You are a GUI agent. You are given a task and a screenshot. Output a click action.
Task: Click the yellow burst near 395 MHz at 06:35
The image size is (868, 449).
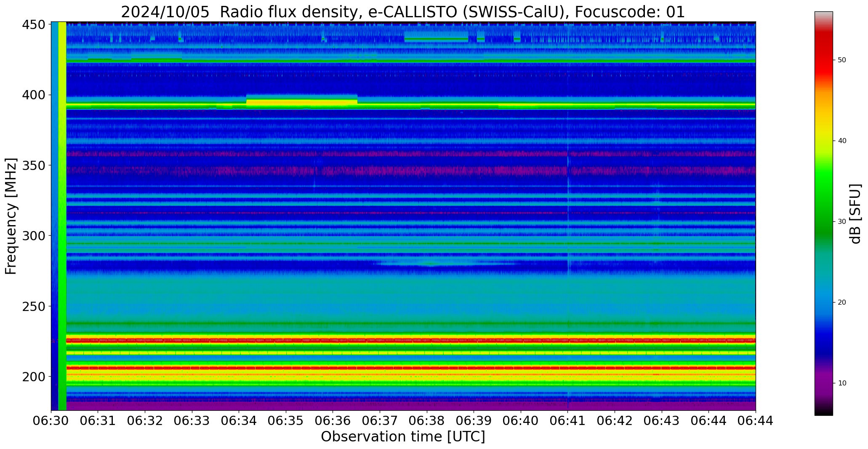point(301,102)
